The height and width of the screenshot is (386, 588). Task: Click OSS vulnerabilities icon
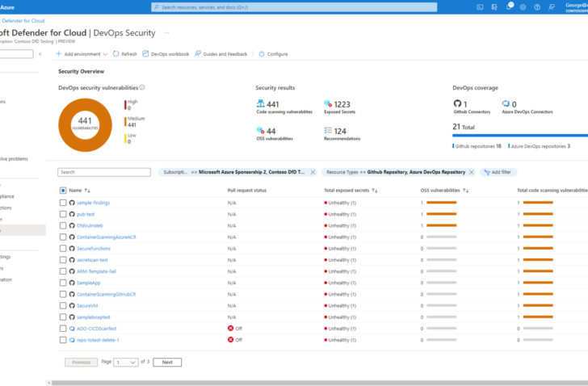(x=260, y=130)
